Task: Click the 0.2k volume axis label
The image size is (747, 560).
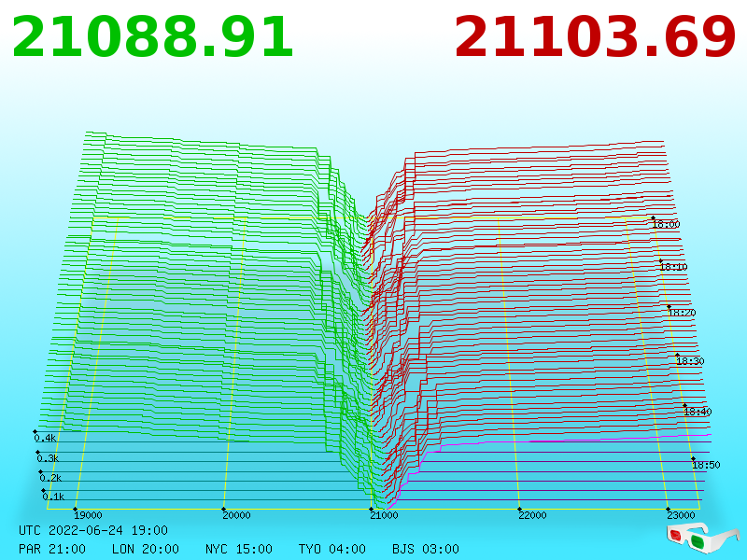Action: 51,478
